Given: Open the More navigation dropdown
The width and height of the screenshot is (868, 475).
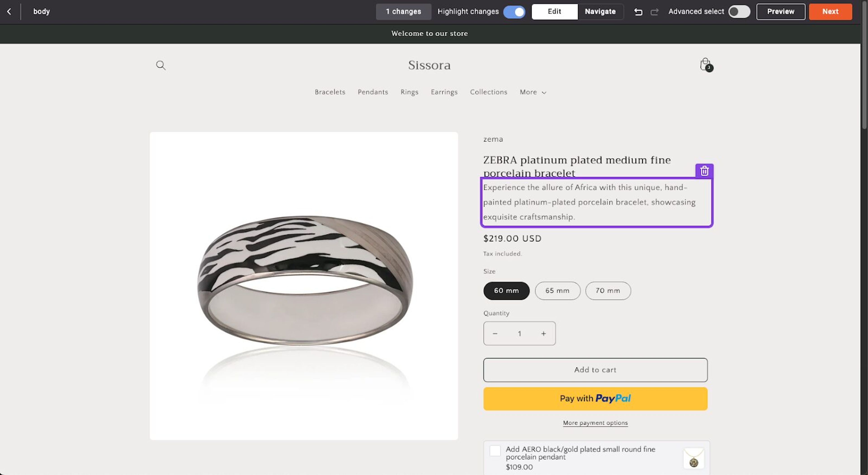Looking at the screenshot, I should point(532,92).
